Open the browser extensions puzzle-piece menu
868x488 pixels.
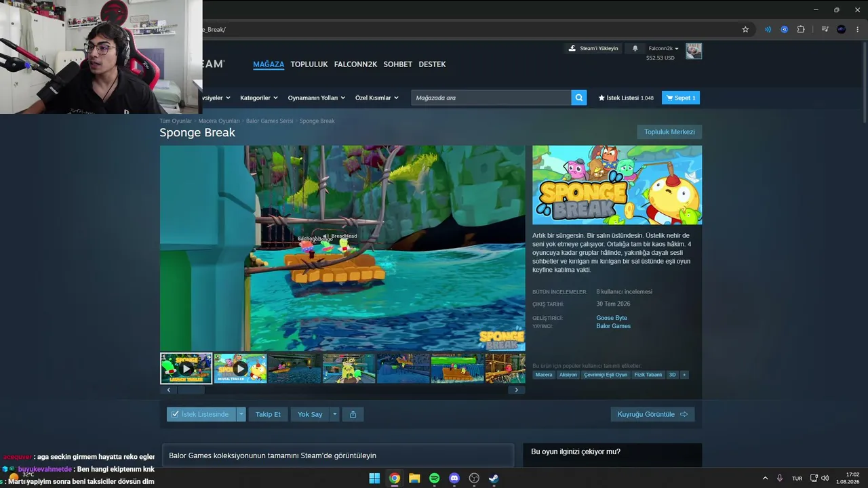(x=801, y=29)
